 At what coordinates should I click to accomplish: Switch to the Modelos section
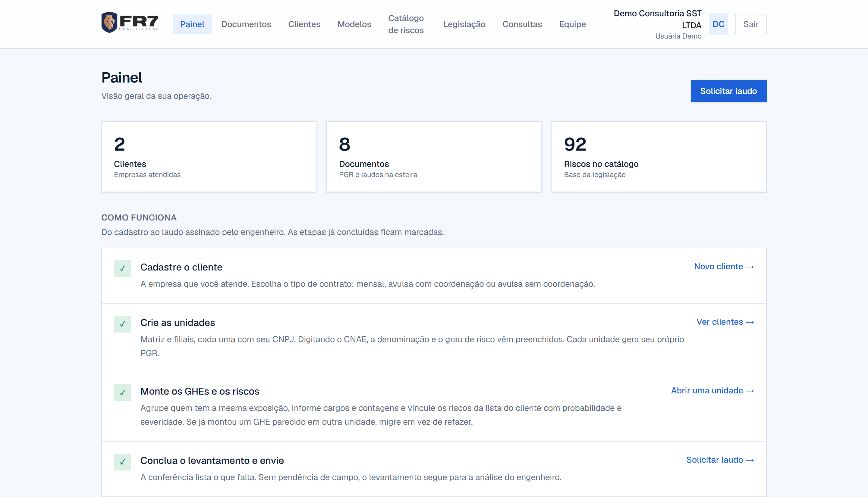point(354,24)
